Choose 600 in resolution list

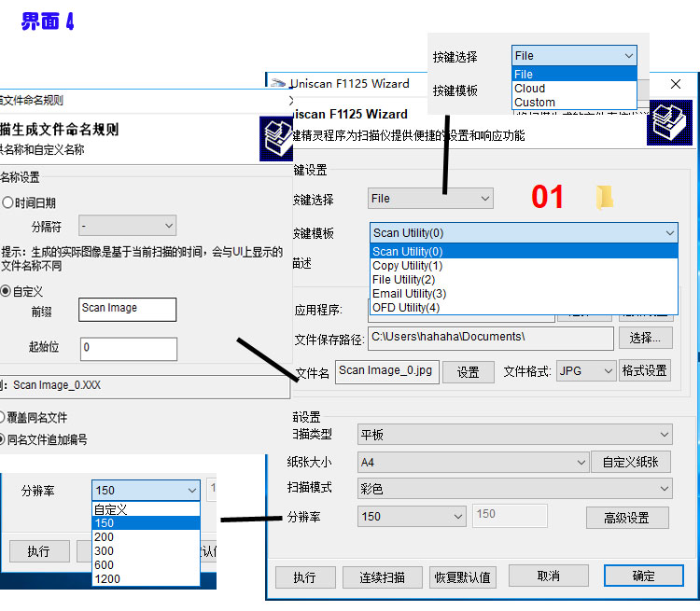point(146,565)
